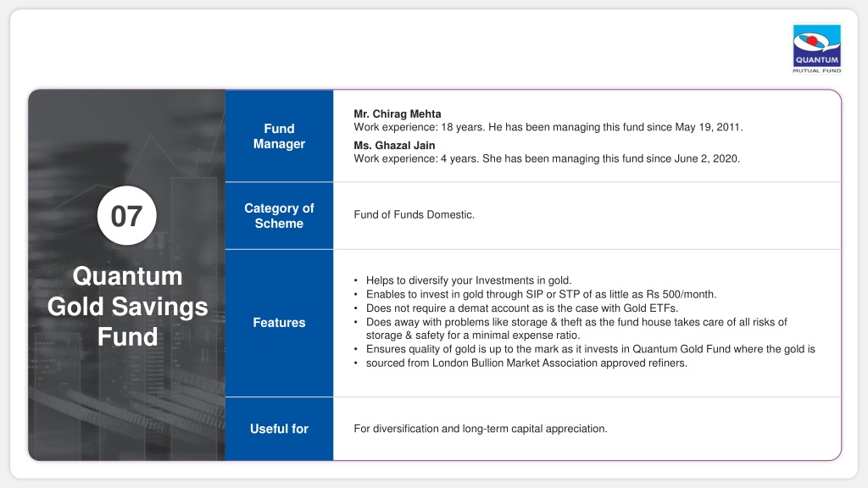Click bullet about demat account and Gold ETFs
This screenshot has width=868, height=488.
pyautogui.click(x=521, y=308)
